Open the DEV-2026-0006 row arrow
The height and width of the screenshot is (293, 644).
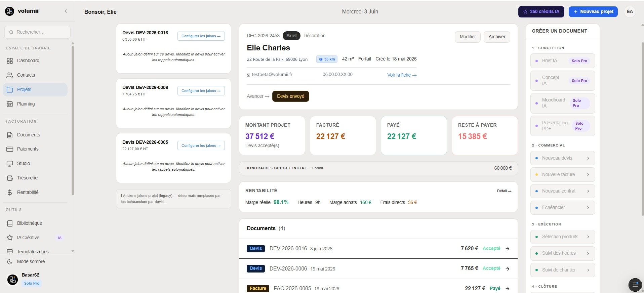tap(508, 268)
